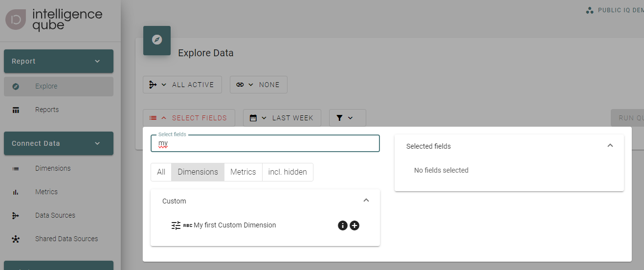Click the SELECT FIELDS button
This screenshot has height=270, width=644.
click(189, 118)
